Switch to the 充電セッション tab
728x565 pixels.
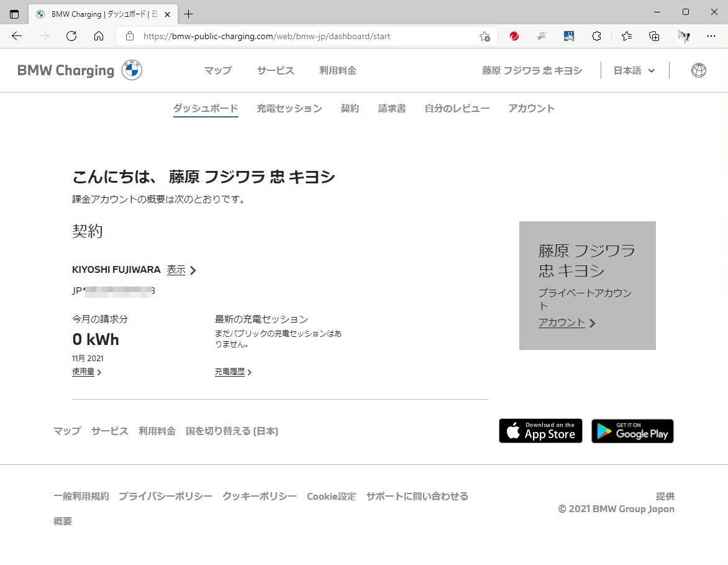[x=289, y=109]
